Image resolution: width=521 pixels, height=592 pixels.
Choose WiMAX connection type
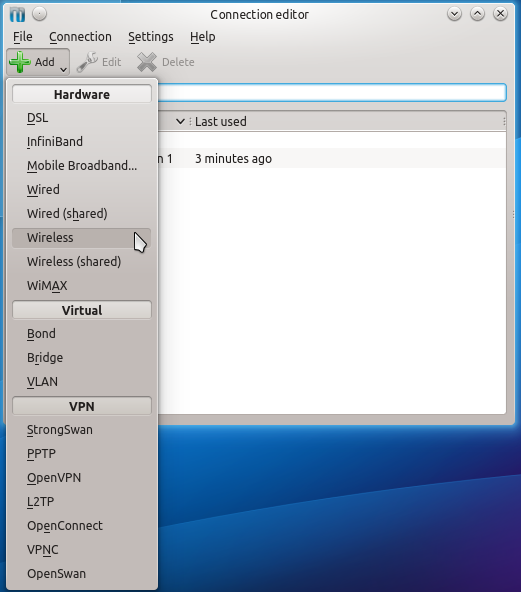82,286
